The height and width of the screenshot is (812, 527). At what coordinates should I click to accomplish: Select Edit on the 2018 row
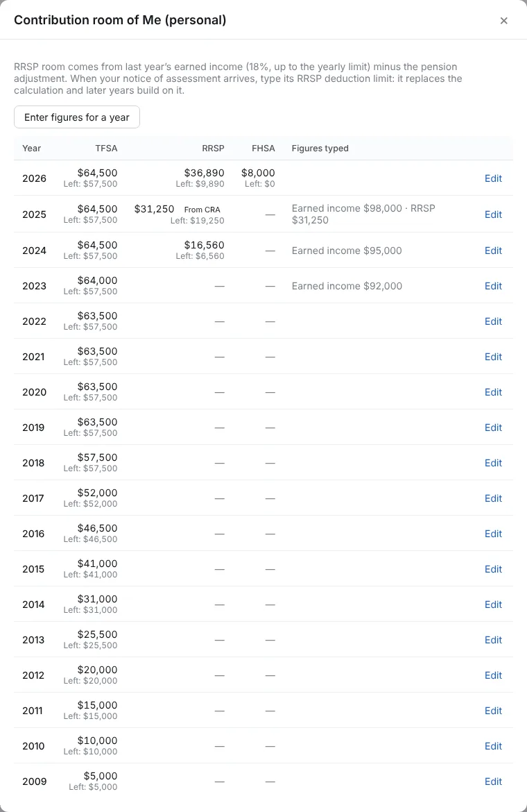click(x=493, y=463)
